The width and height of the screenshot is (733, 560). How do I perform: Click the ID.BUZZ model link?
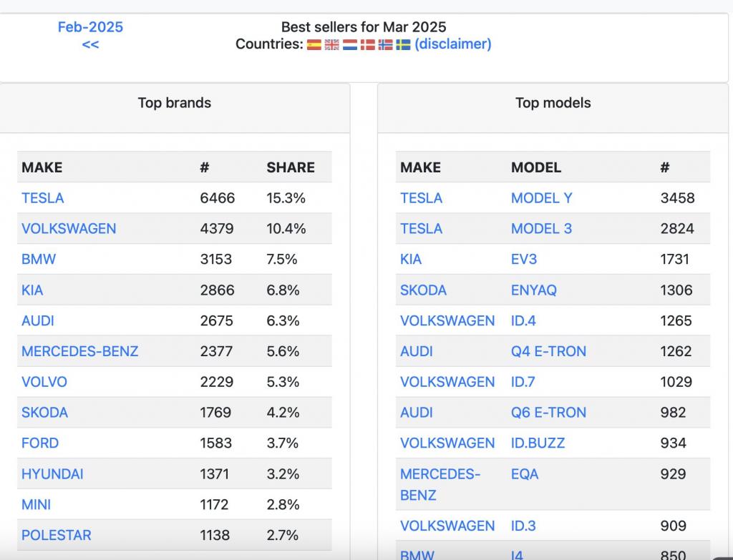pos(538,443)
